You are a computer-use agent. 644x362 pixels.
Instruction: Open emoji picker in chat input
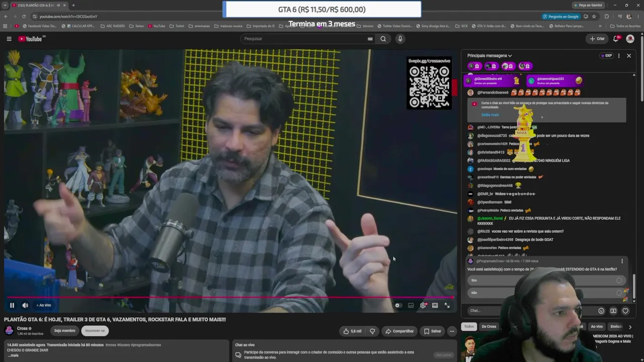pos(601,311)
